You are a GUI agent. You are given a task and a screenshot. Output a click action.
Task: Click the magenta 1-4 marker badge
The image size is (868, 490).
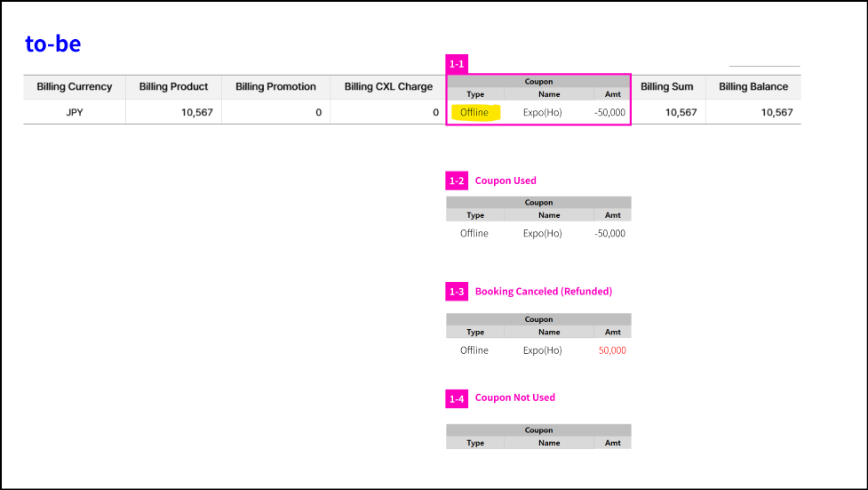[x=456, y=398]
